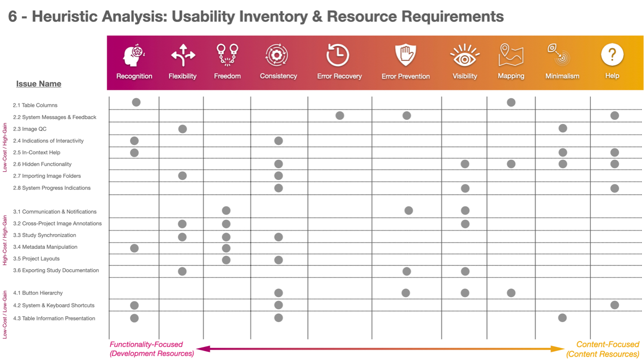Click the Freedom handcuffs icon
644x362 pixels.
pos(227,55)
